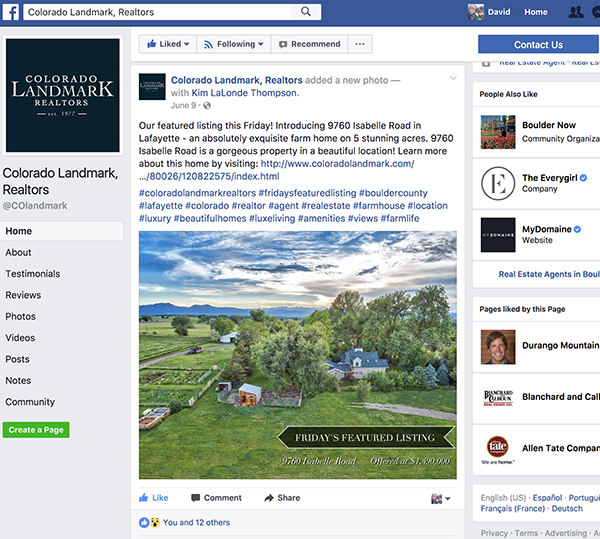The width and height of the screenshot is (600, 539).
Task: Open The Everygirl logo thumbnail
Action: coord(498,183)
